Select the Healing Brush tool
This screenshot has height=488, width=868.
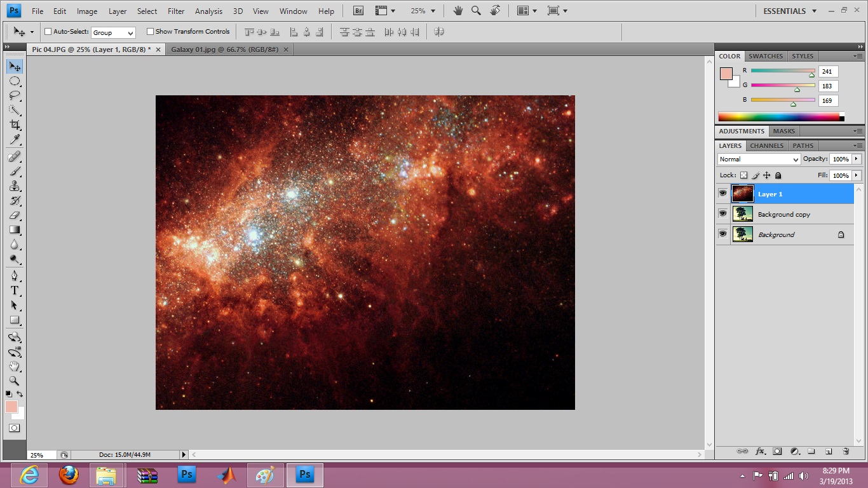[15, 157]
